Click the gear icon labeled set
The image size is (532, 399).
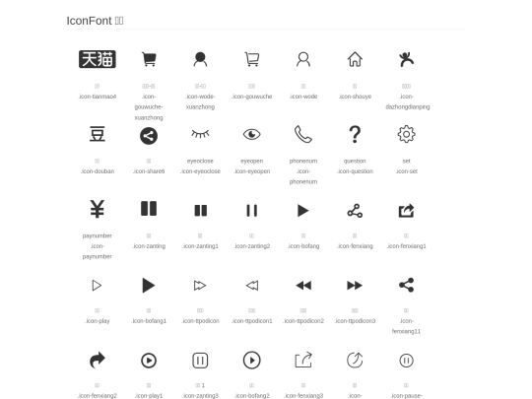[407, 134]
